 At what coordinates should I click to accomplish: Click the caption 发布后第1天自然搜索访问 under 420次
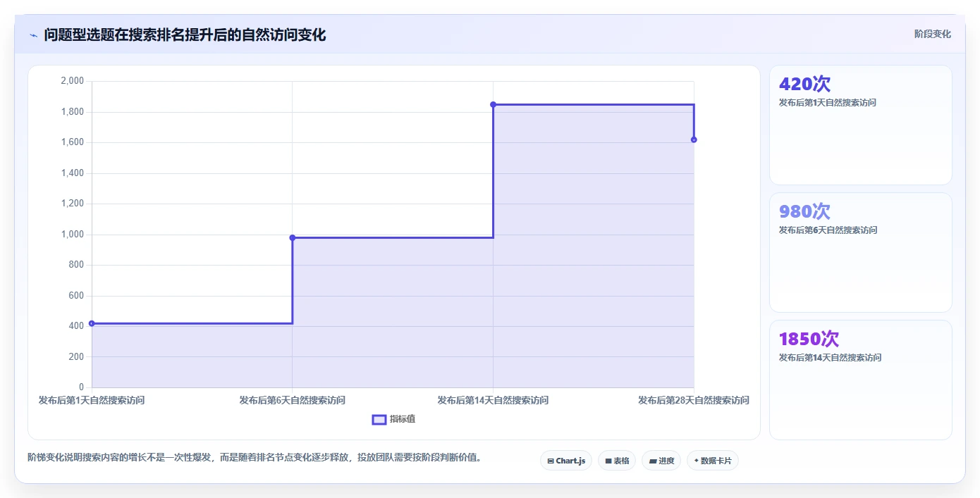[828, 103]
